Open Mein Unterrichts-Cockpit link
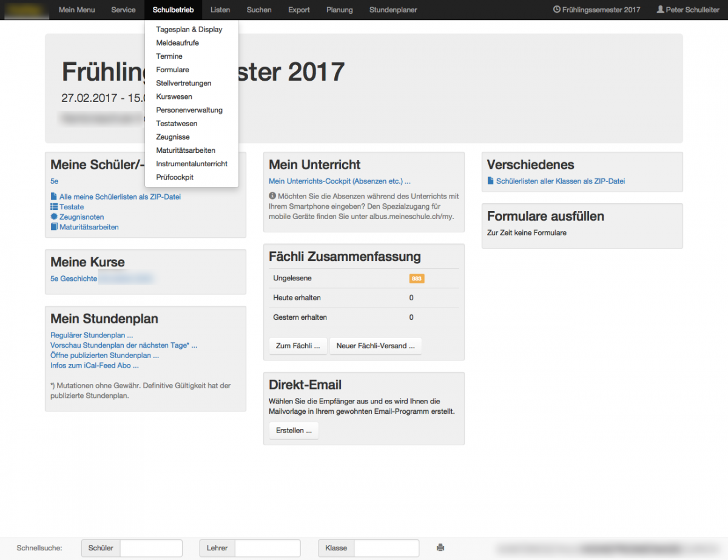 point(340,181)
